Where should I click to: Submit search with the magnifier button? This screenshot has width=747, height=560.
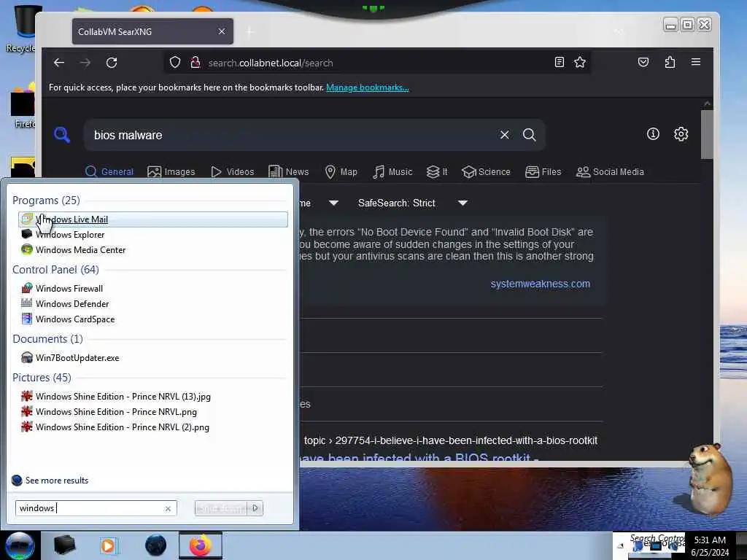click(530, 135)
